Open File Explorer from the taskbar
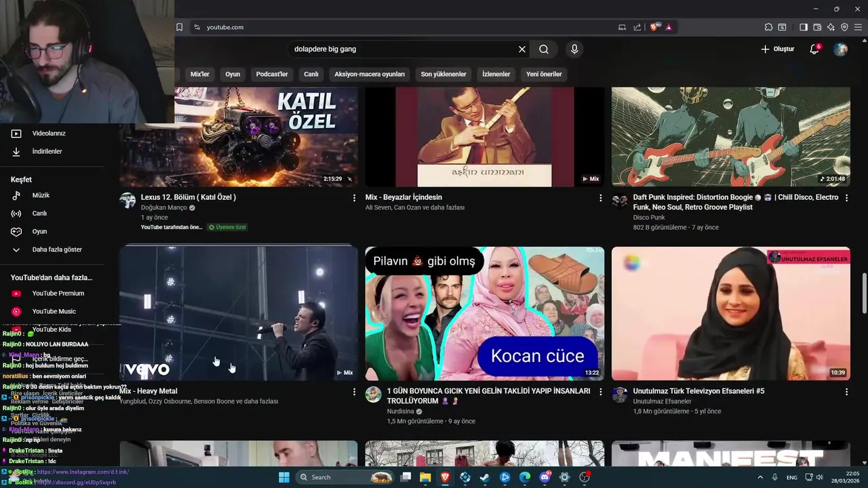868x488 pixels. point(425,477)
